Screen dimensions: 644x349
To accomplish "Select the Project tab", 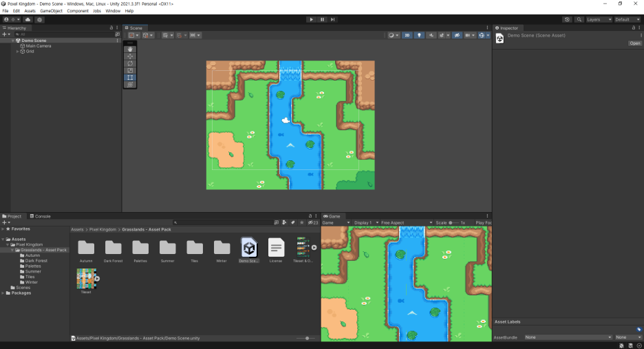I will (12, 216).
